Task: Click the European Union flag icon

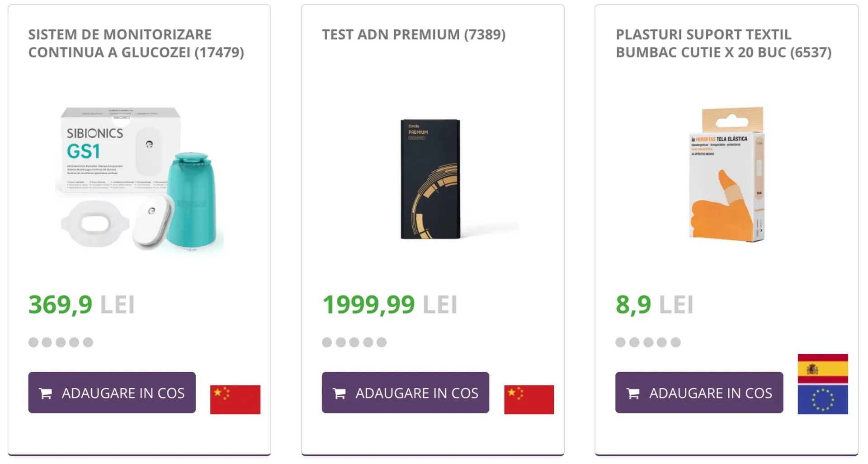Action: tap(823, 399)
